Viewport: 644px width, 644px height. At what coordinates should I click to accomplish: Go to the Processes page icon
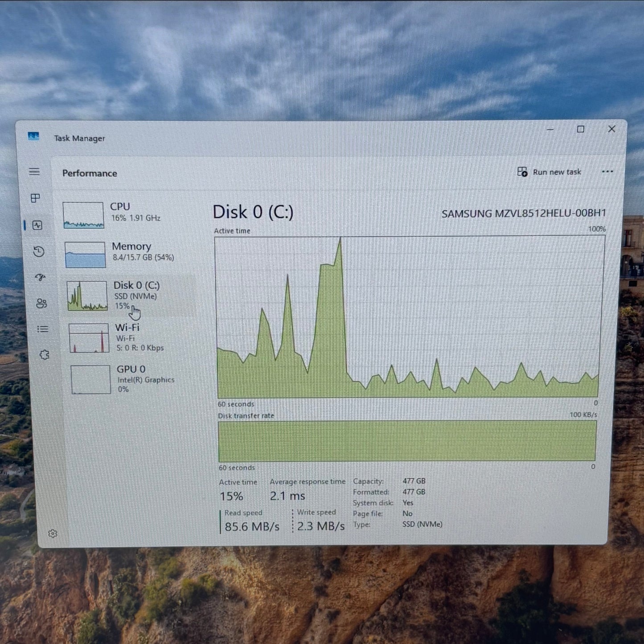click(x=36, y=198)
